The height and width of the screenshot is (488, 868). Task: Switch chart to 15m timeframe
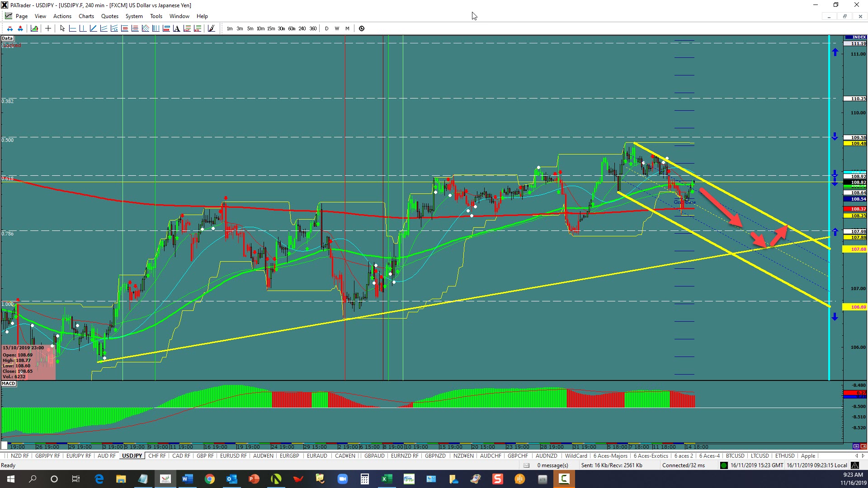click(x=271, y=28)
